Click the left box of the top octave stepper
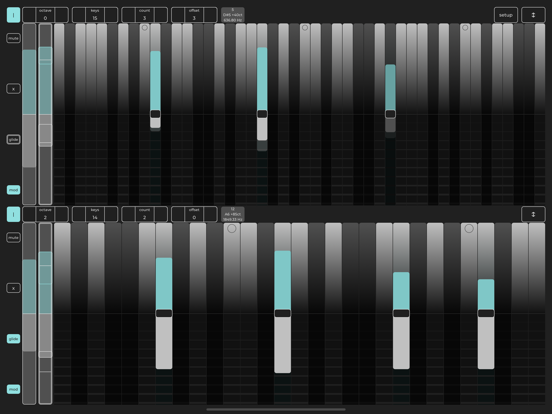 click(x=29, y=15)
